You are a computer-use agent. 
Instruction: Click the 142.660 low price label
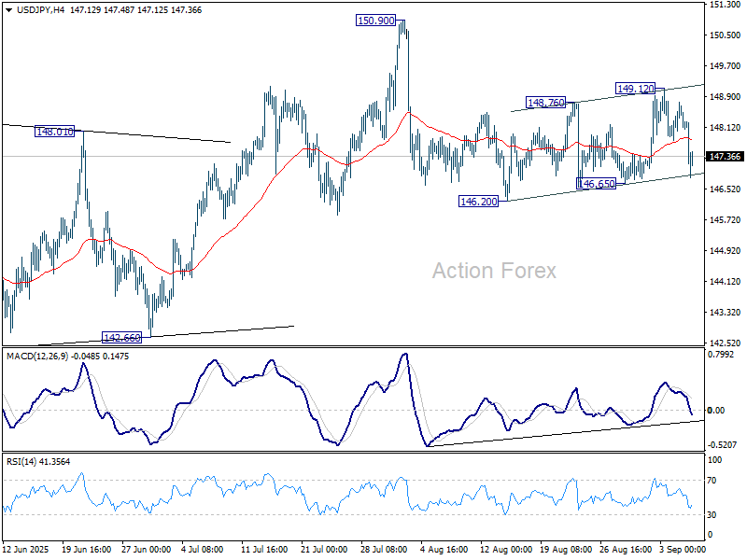point(121,338)
